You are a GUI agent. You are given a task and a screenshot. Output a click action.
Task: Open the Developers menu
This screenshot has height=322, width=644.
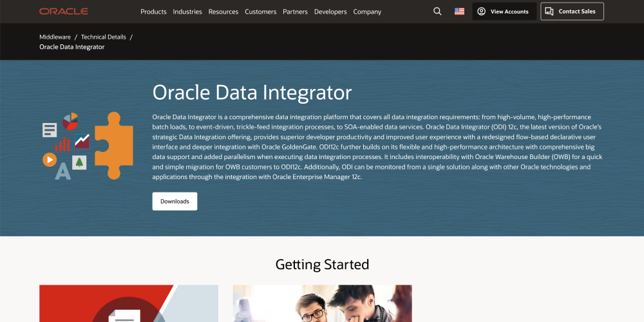(330, 12)
